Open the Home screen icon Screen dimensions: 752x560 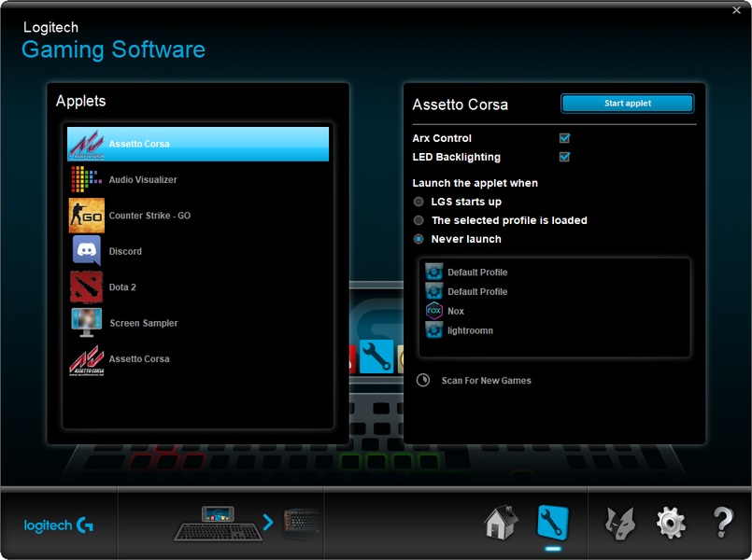tap(501, 523)
